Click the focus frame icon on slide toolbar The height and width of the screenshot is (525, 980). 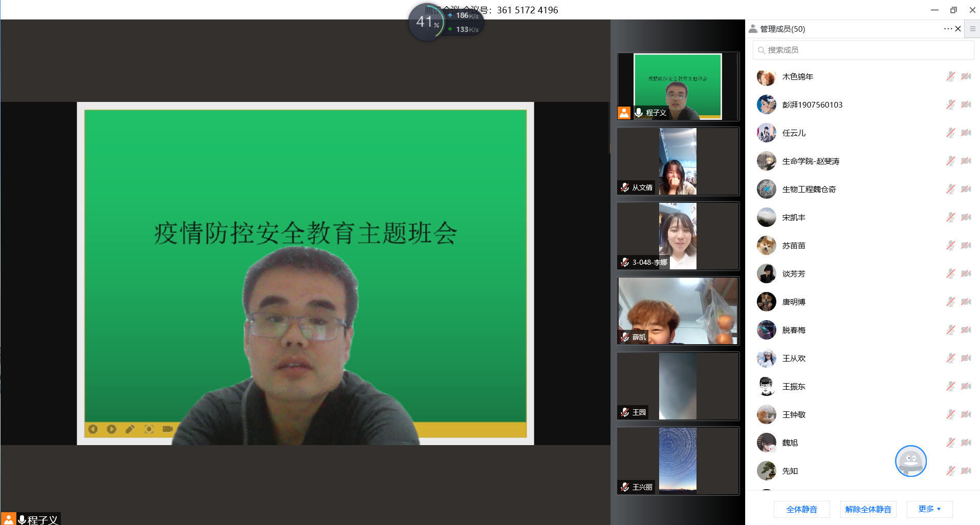point(149,429)
